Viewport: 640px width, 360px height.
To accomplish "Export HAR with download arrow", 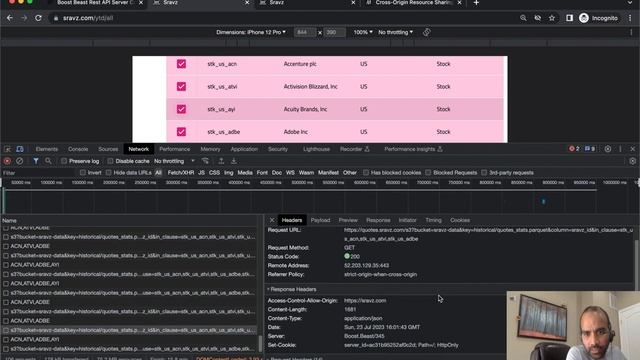I will (234, 161).
